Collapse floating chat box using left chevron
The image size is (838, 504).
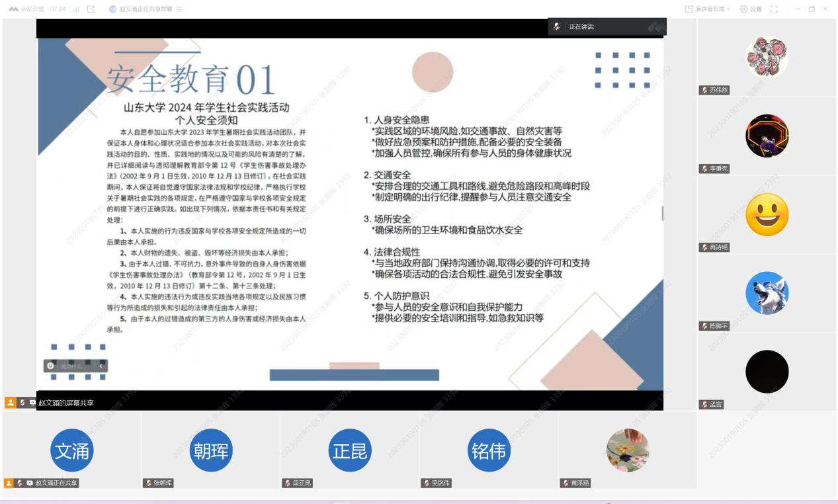click(x=101, y=366)
